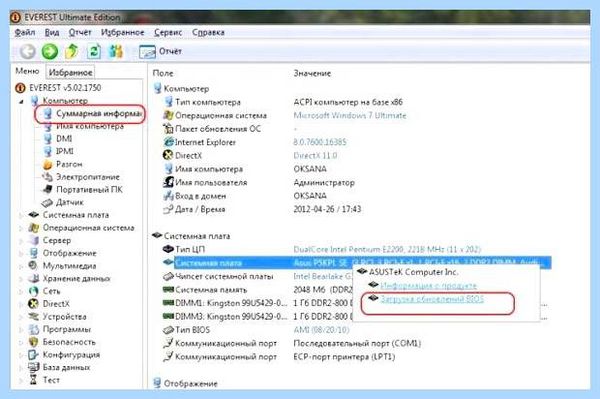The image size is (600, 399).
Task: Click the Сеть network icon
Action: (x=34, y=291)
